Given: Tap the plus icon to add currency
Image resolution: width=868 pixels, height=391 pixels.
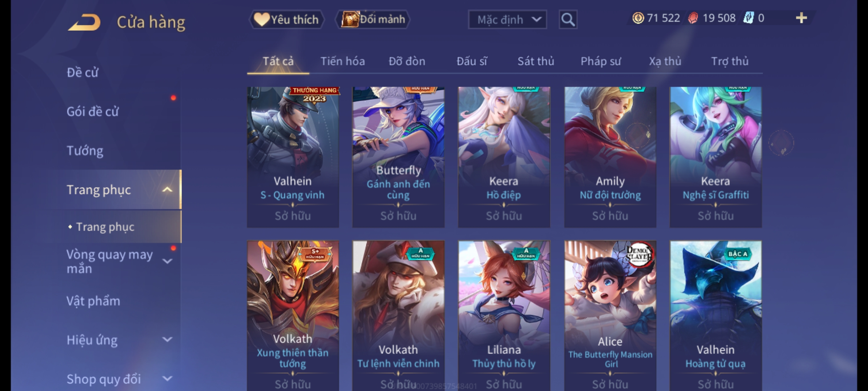Looking at the screenshot, I should [x=801, y=18].
